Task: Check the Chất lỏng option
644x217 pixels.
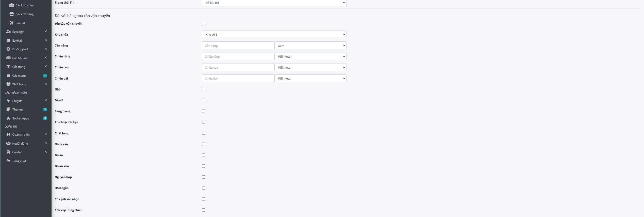Action: point(204,133)
